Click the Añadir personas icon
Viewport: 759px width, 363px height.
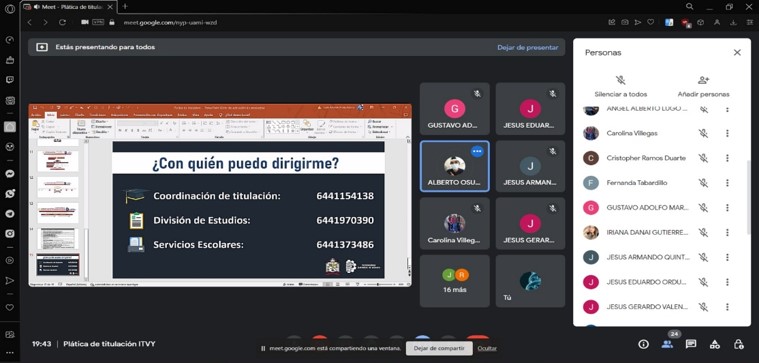[703, 80]
